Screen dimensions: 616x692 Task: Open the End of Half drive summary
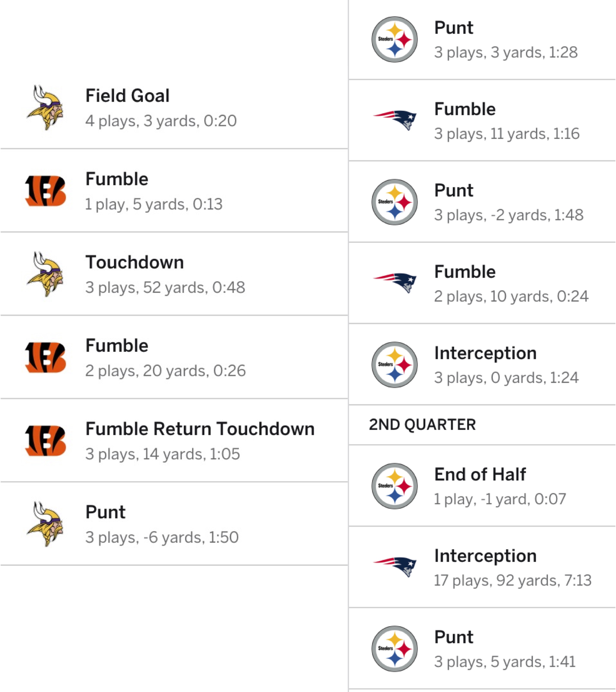482,486
